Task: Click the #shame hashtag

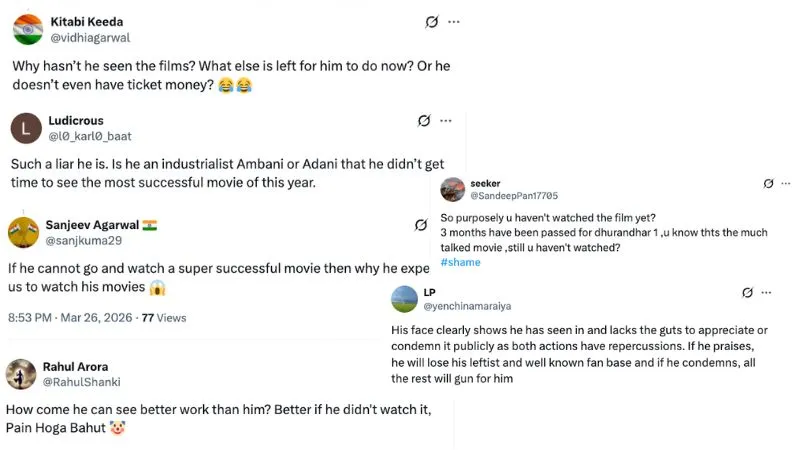Action: tap(460, 262)
